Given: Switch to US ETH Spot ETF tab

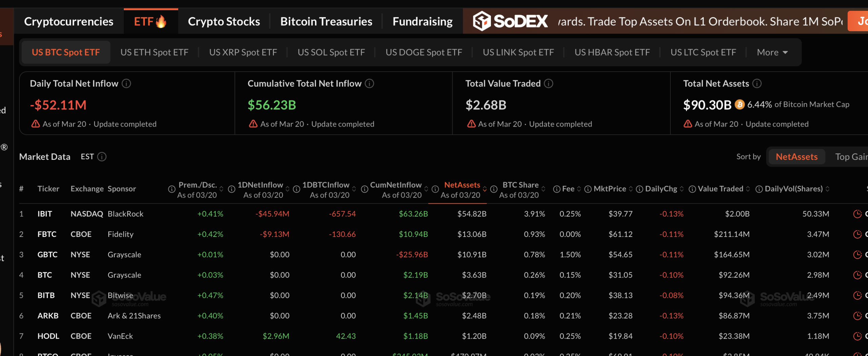Looking at the screenshot, I should click(x=154, y=52).
